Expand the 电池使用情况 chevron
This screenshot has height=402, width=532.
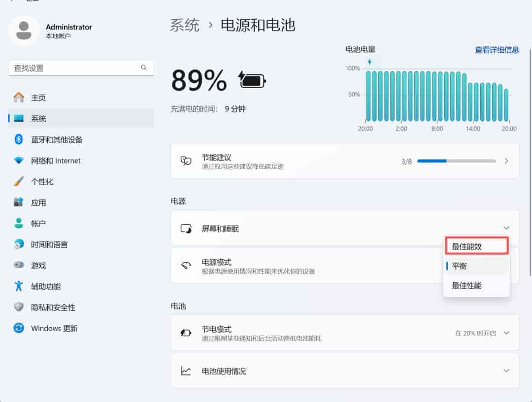pyautogui.click(x=506, y=370)
